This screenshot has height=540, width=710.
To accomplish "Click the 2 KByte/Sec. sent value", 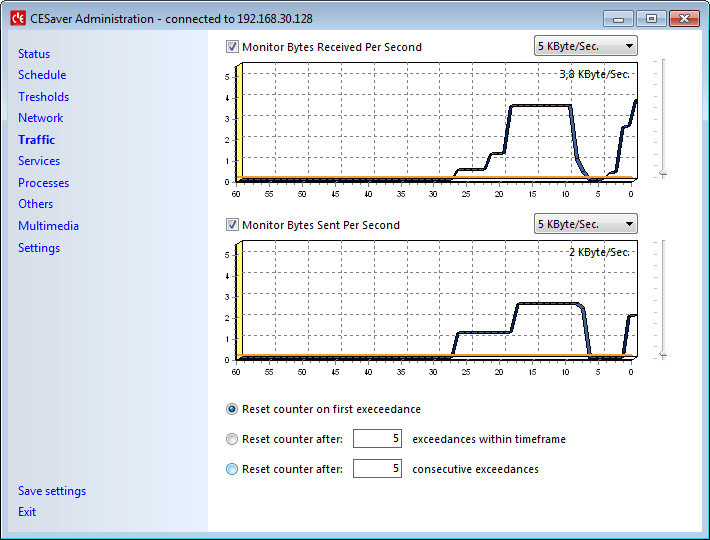I will coord(599,252).
